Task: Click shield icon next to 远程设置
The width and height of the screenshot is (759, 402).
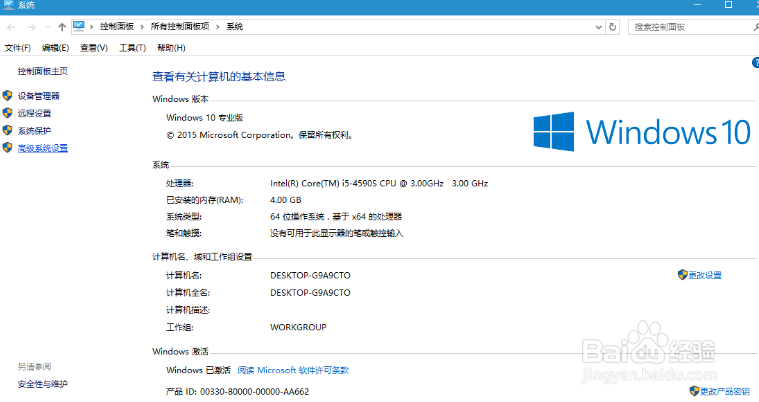Action: click(x=7, y=113)
